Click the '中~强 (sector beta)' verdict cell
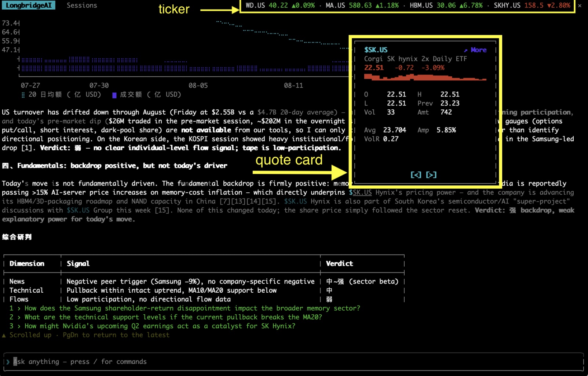 tap(362, 282)
